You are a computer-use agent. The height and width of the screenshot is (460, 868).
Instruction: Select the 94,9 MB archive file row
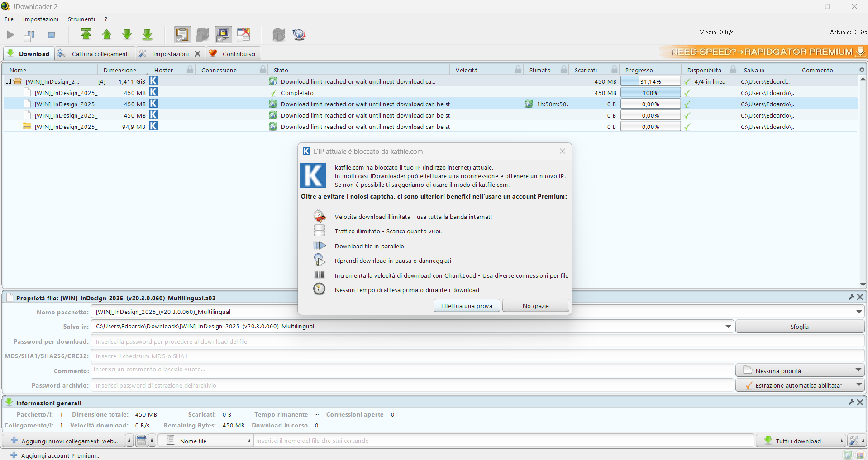click(430, 127)
